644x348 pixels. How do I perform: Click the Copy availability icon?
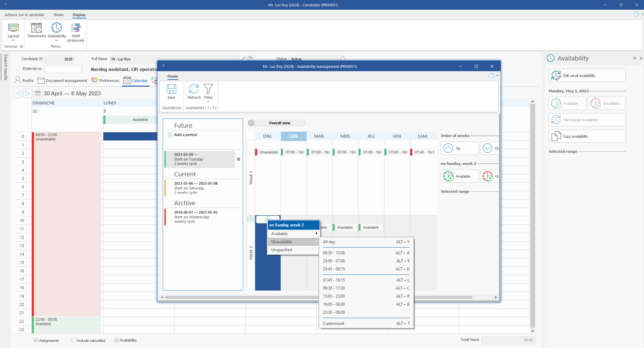click(x=557, y=136)
